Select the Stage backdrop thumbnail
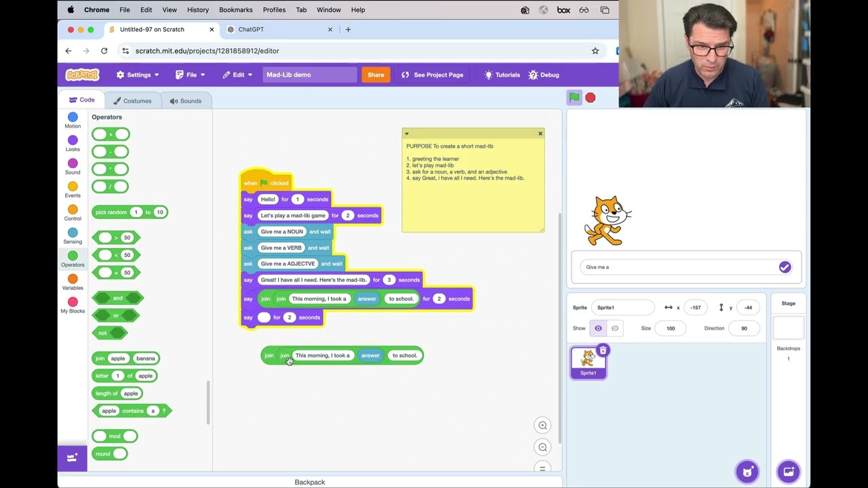 click(x=788, y=328)
